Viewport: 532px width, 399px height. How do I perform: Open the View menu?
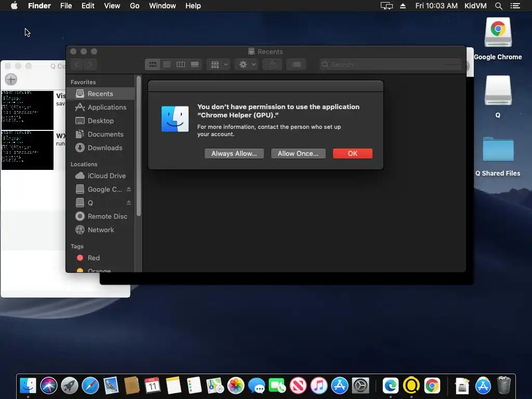click(x=112, y=6)
